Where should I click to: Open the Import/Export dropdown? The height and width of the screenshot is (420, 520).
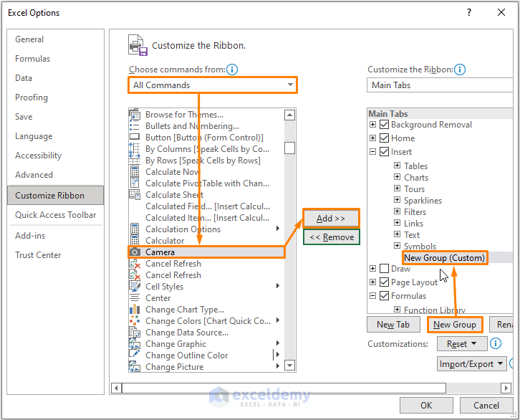click(471, 364)
